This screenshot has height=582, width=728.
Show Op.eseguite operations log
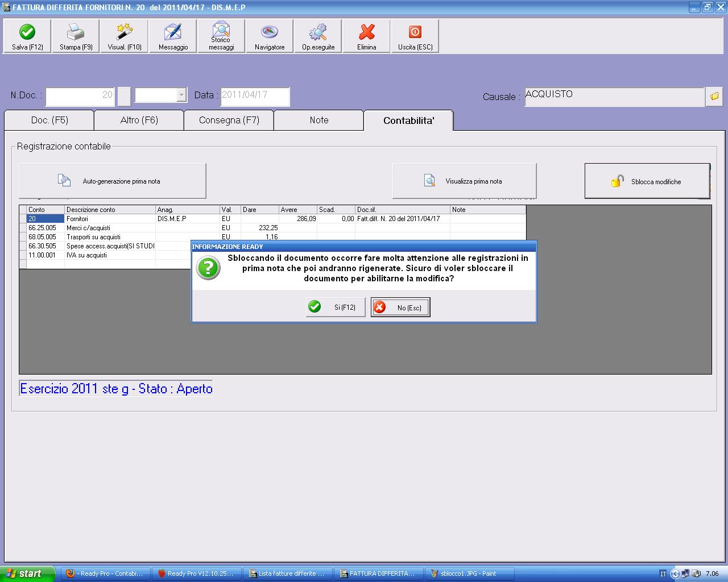click(318, 36)
